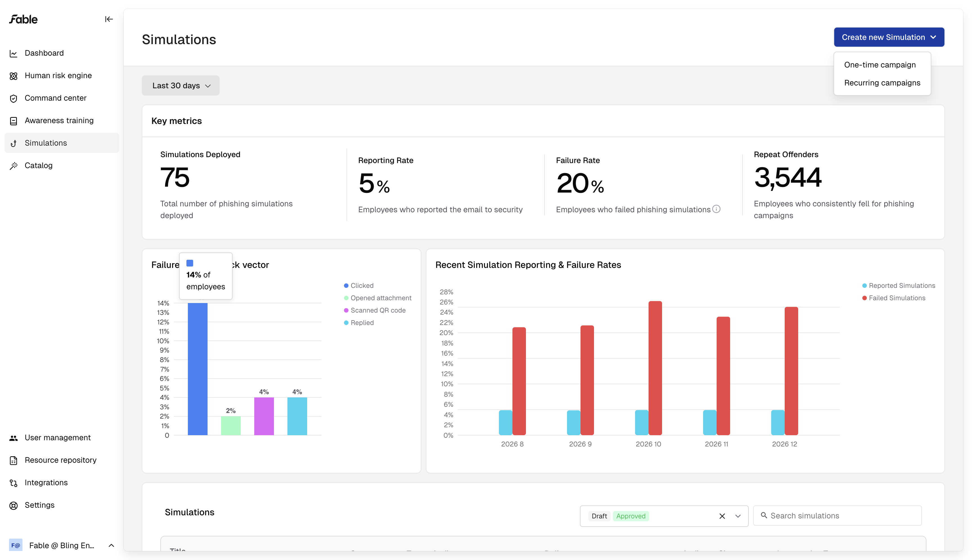Screen dimensions: 972x560
Task: Click the Draft filter tag
Action: pos(599,516)
